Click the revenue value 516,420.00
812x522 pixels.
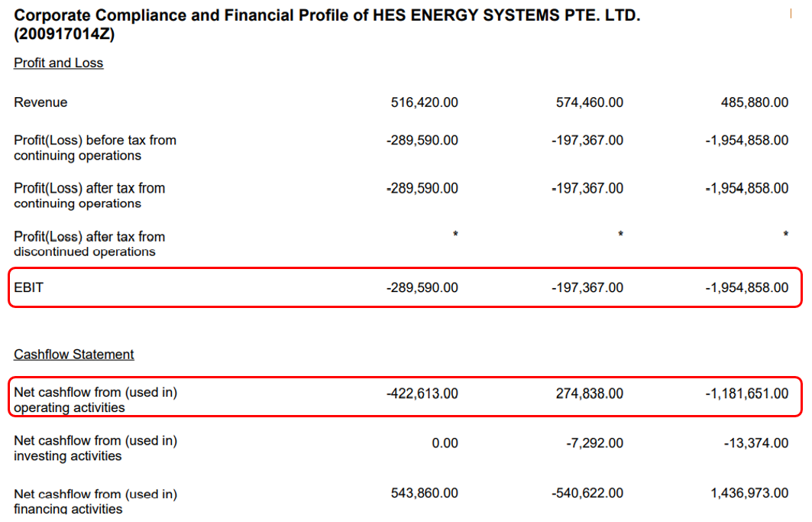pyautogui.click(x=424, y=102)
